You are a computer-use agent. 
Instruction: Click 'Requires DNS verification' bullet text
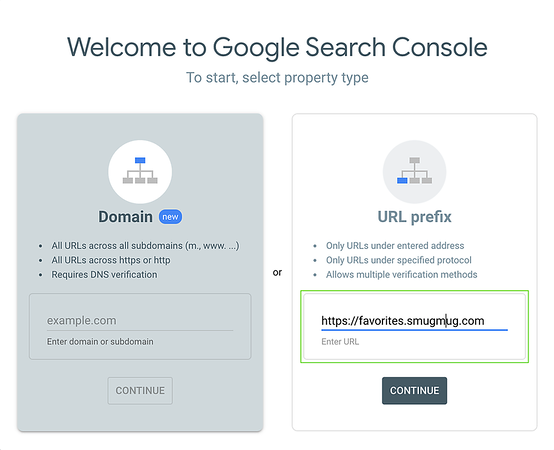click(x=104, y=274)
